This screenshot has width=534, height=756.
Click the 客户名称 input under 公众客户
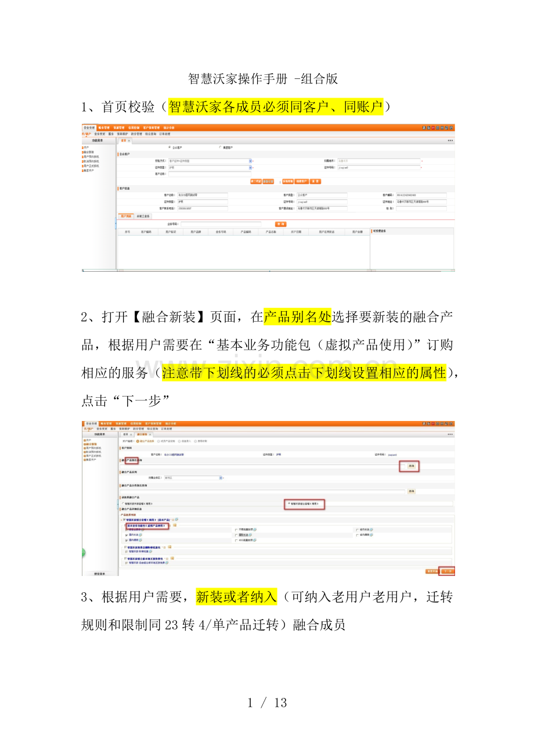pos(210,174)
